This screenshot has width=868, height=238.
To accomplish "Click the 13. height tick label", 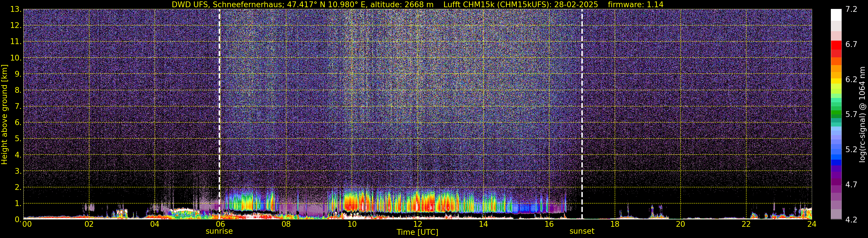I will [16, 10].
